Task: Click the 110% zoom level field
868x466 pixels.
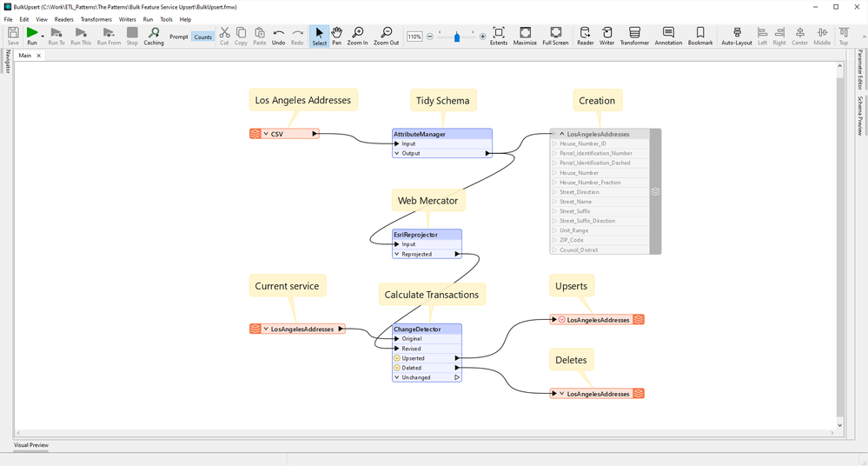Action: (x=414, y=37)
